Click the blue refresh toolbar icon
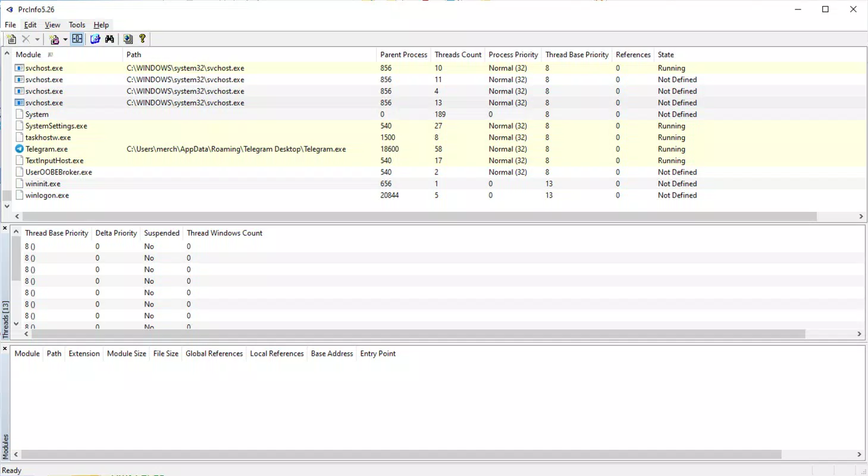 click(95, 39)
